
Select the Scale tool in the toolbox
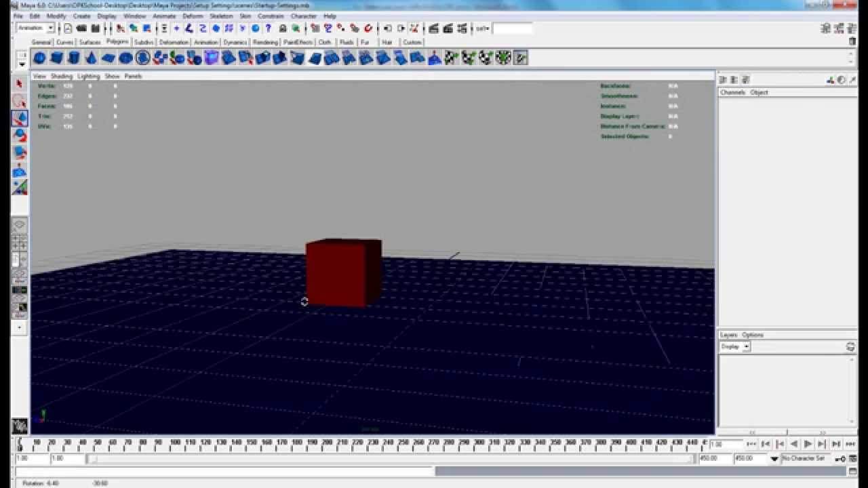(x=20, y=152)
